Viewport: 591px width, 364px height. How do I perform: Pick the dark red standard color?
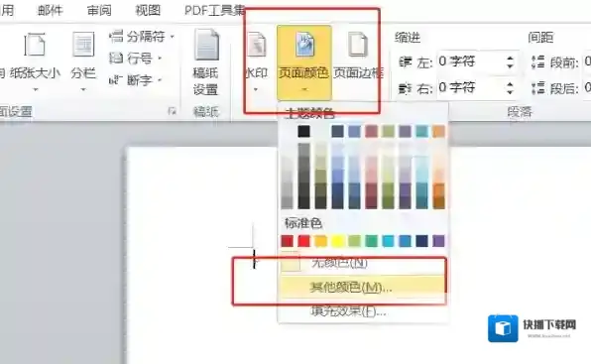pos(288,241)
